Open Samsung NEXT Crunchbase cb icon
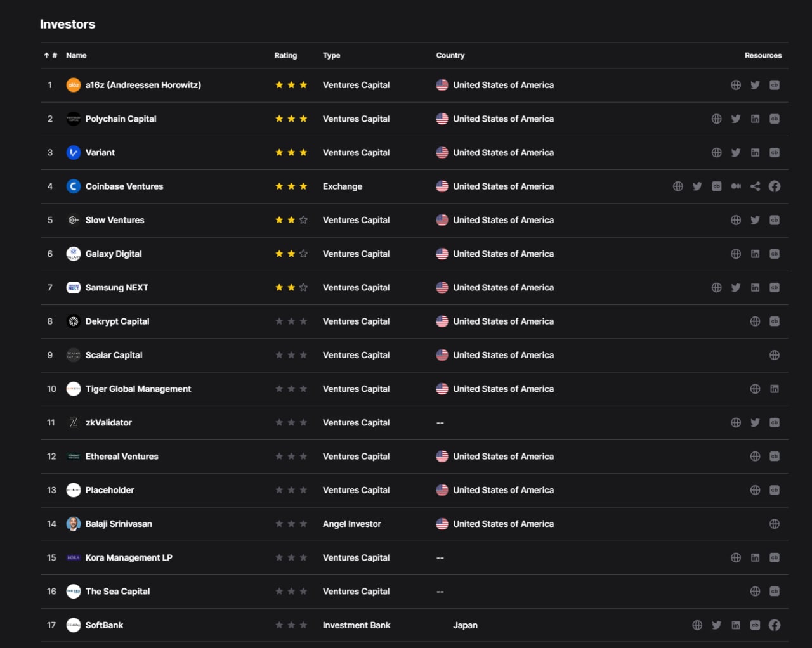Image resolution: width=812 pixels, height=648 pixels. (x=775, y=287)
